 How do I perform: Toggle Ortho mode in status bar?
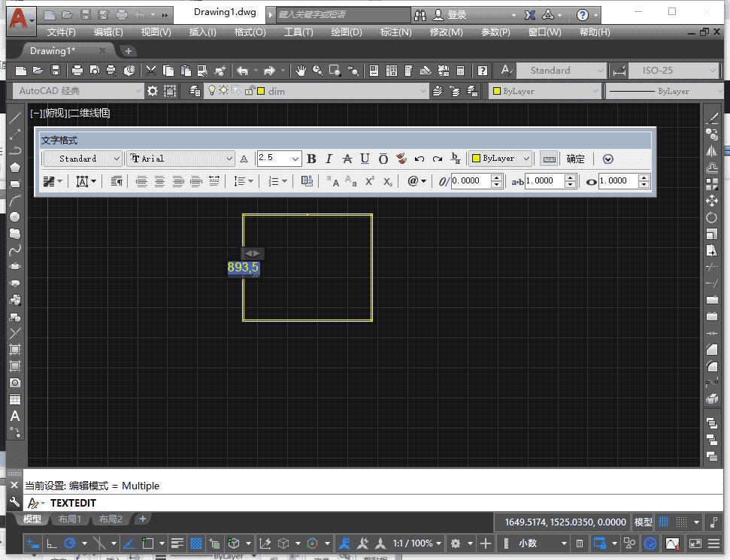click(52, 543)
